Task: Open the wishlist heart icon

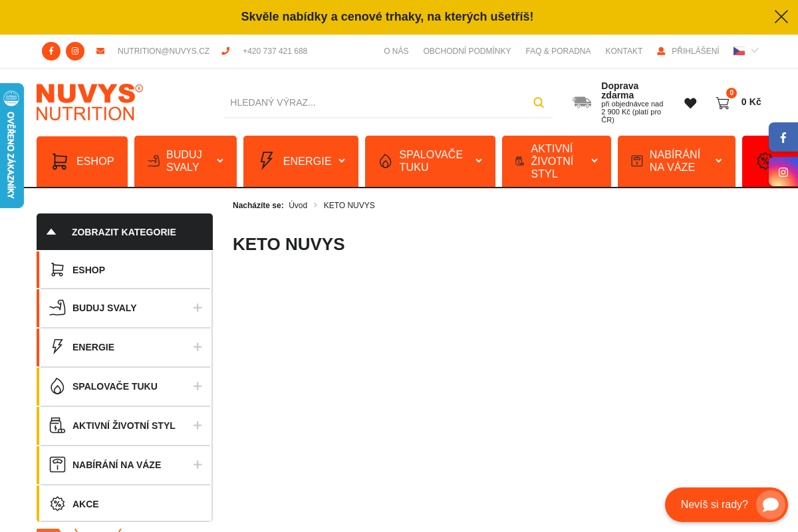Action: (x=690, y=102)
